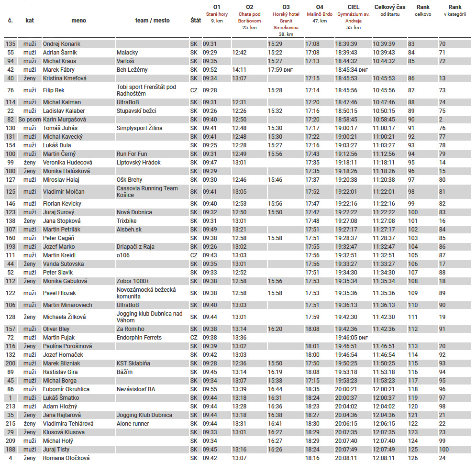Open runner Ondrej Konarik's entry
476x462 pixels.
61,44
